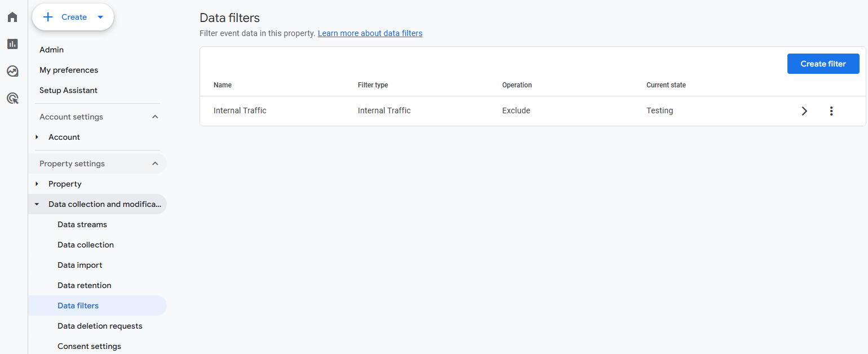Select Consent settings

coord(89,346)
